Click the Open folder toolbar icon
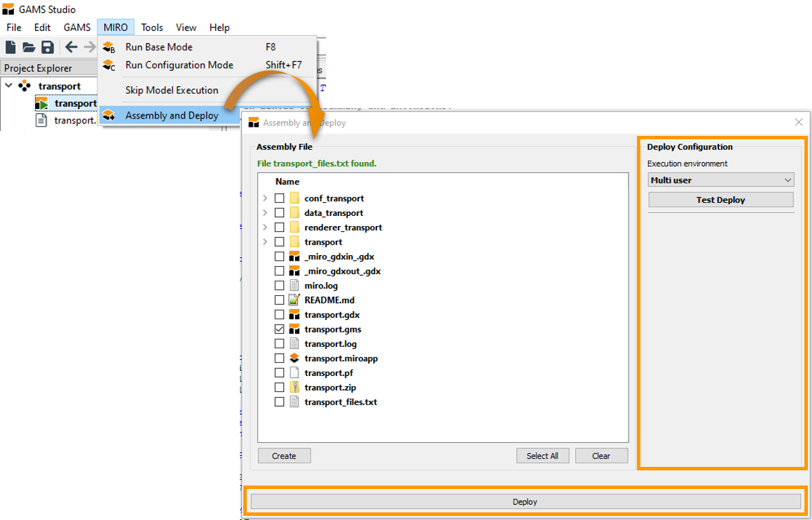This screenshot has width=812, height=520. pyautogui.click(x=29, y=47)
